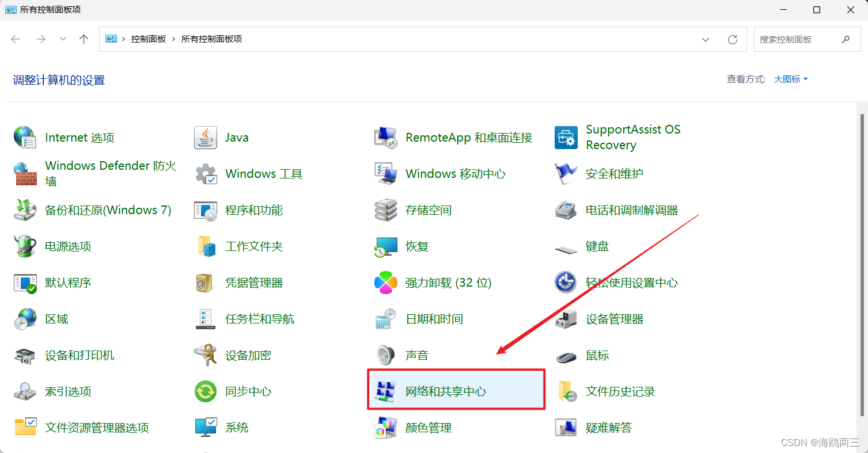
Task: Open the 设备加密 keys icon
Action: pyautogui.click(x=206, y=355)
